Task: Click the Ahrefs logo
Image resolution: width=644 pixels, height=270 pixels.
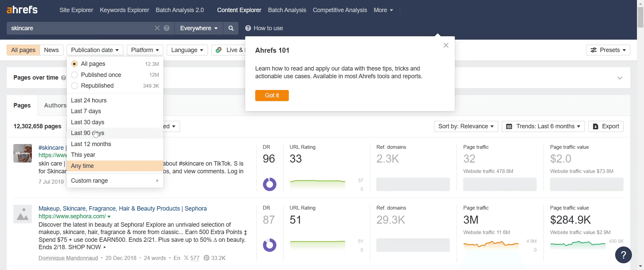Action: [22, 10]
